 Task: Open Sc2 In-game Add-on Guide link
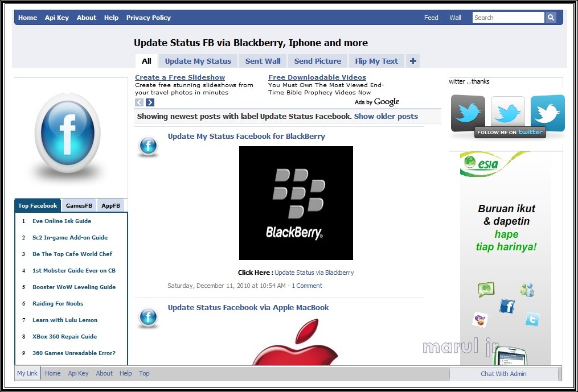[70, 238]
